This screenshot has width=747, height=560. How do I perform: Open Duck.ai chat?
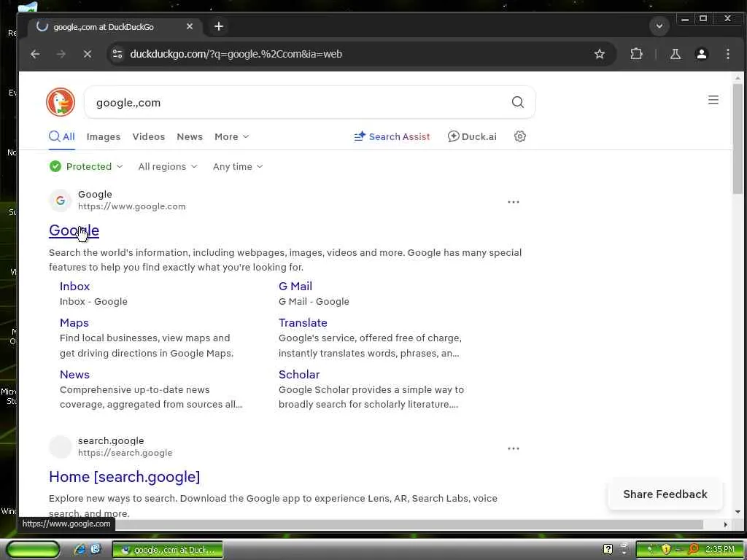[472, 136]
